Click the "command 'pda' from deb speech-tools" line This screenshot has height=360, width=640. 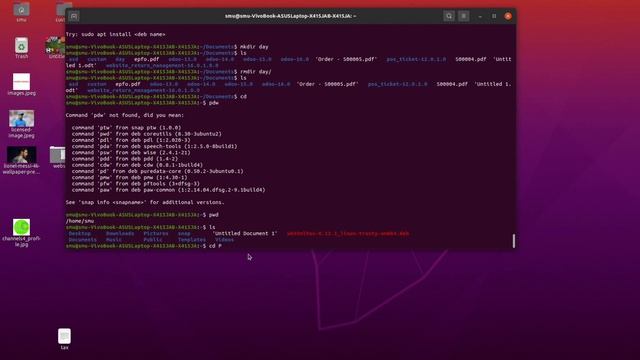[154, 146]
